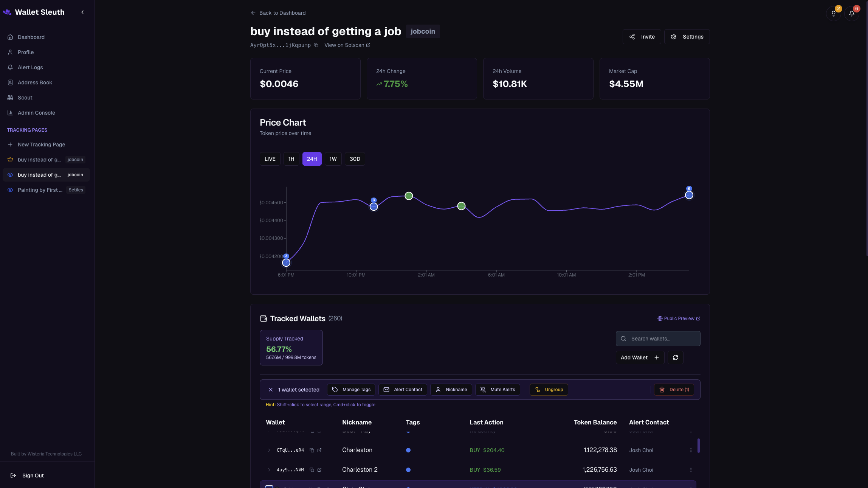Set Nickname for selected wallet
868x488 pixels.
(451, 390)
